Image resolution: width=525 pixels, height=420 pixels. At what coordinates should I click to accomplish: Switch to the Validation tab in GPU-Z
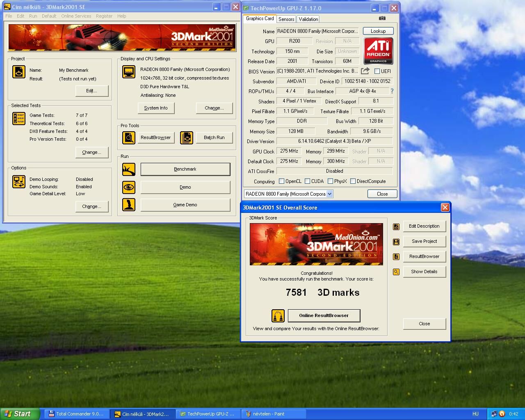(308, 19)
